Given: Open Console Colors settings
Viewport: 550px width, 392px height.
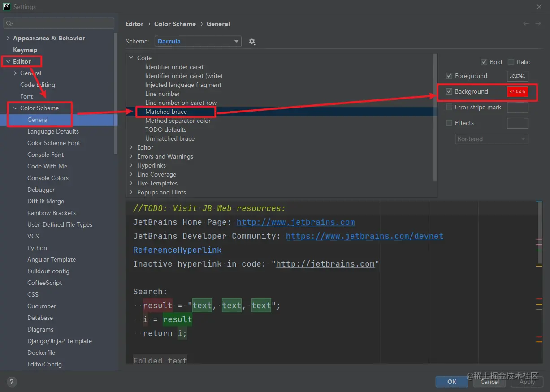Looking at the screenshot, I should 48,178.
